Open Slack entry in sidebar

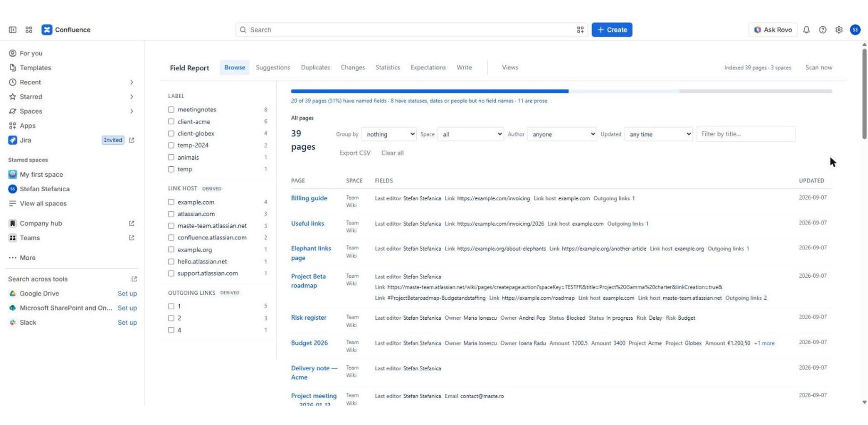coord(28,323)
